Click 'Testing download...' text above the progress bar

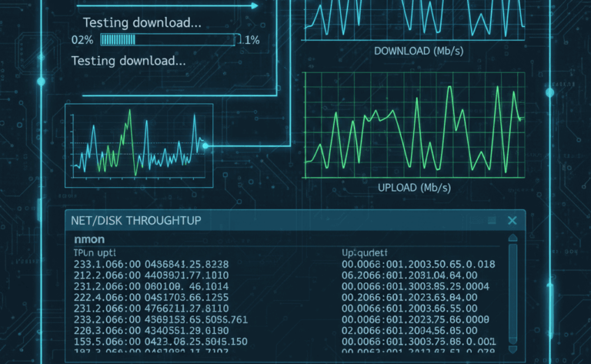pyautogui.click(x=142, y=22)
